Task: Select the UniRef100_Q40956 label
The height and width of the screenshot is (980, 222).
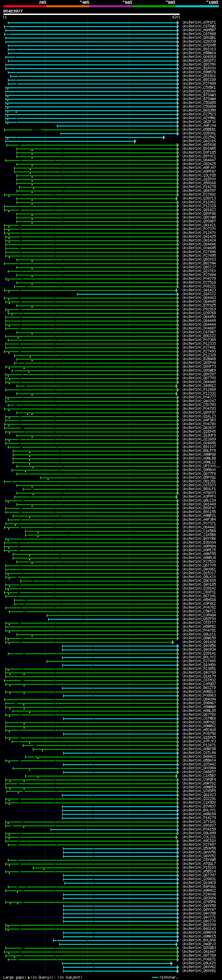Action: (x=199, y=646)
